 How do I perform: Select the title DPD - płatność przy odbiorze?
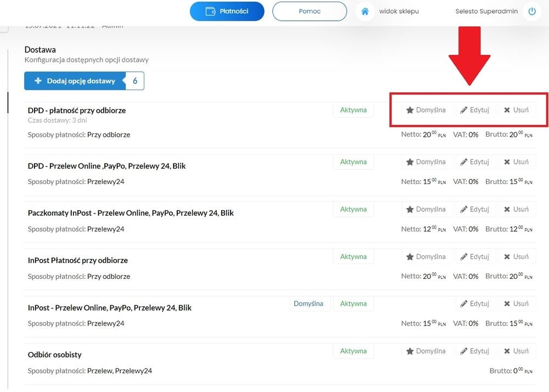[x=77, y=110]
